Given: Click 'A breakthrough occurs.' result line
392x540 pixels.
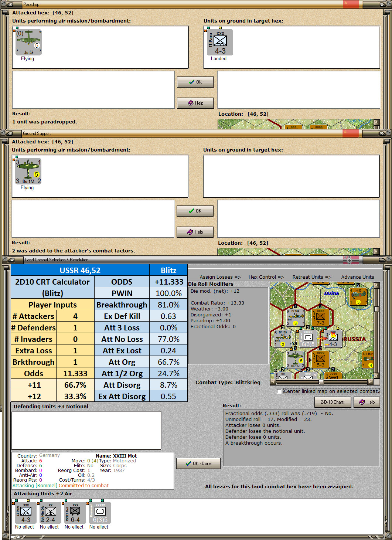Looking at the screenshot, I should coord(254,443).
